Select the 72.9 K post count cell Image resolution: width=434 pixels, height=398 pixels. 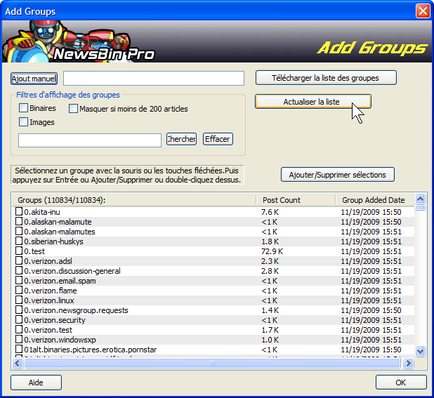(272, 251)
